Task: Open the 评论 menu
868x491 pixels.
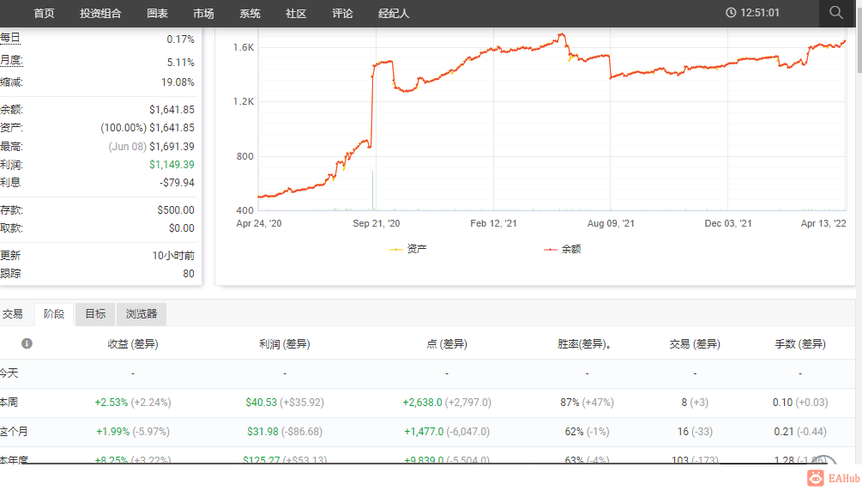Action: [x=342, y=13]
